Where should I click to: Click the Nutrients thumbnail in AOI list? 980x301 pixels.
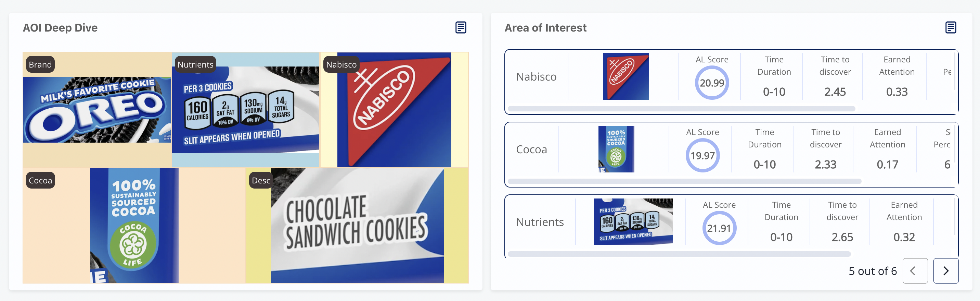tap(633, 222)
